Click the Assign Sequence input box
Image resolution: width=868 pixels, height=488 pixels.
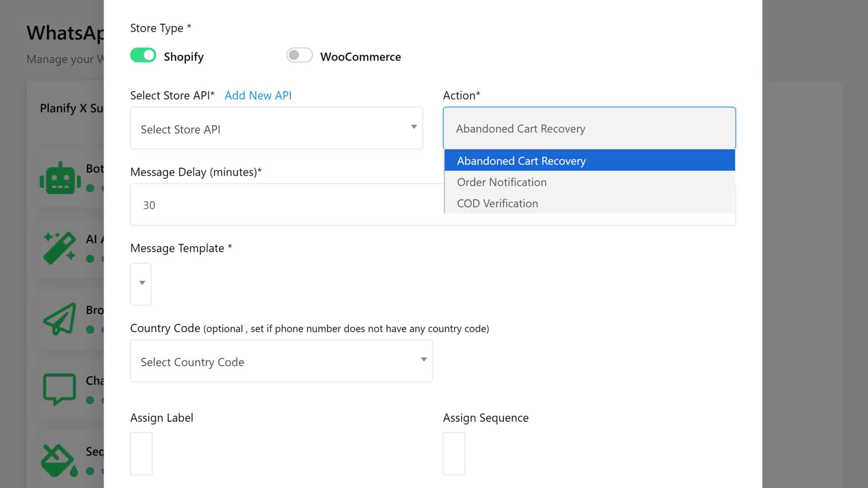454,453
